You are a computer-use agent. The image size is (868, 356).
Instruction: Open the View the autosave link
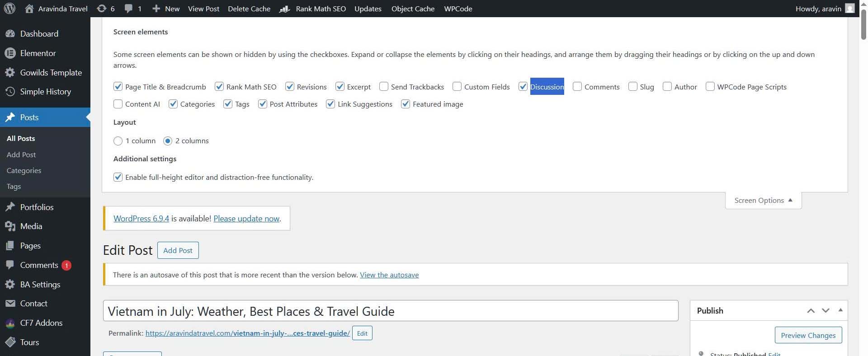pos(389,275)
